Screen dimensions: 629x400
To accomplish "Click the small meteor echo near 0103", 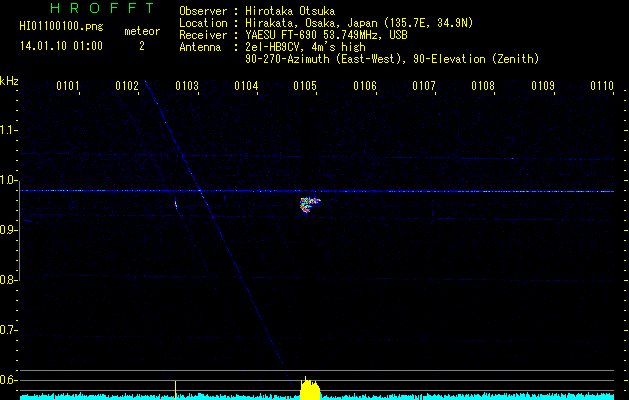I will pos(176,204).
